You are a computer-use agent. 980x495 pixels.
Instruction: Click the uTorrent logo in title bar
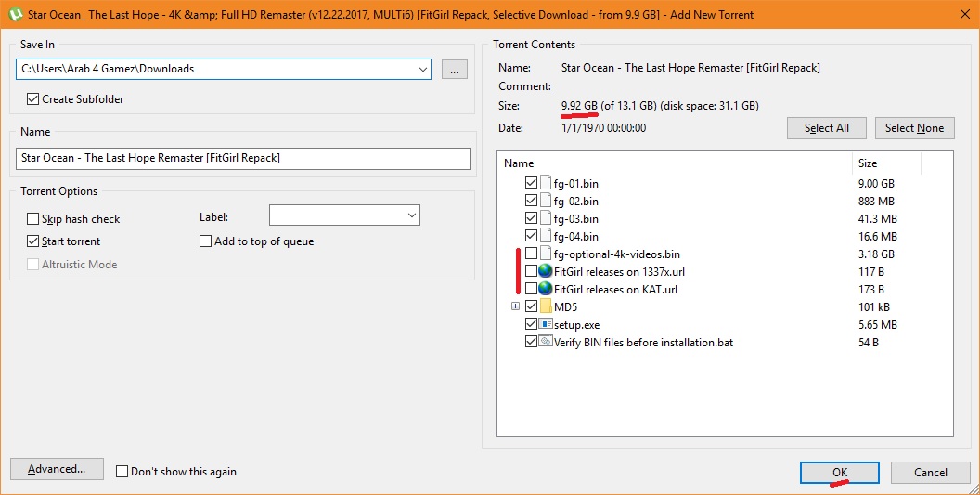pyautogui.click(x=16, y=14)
